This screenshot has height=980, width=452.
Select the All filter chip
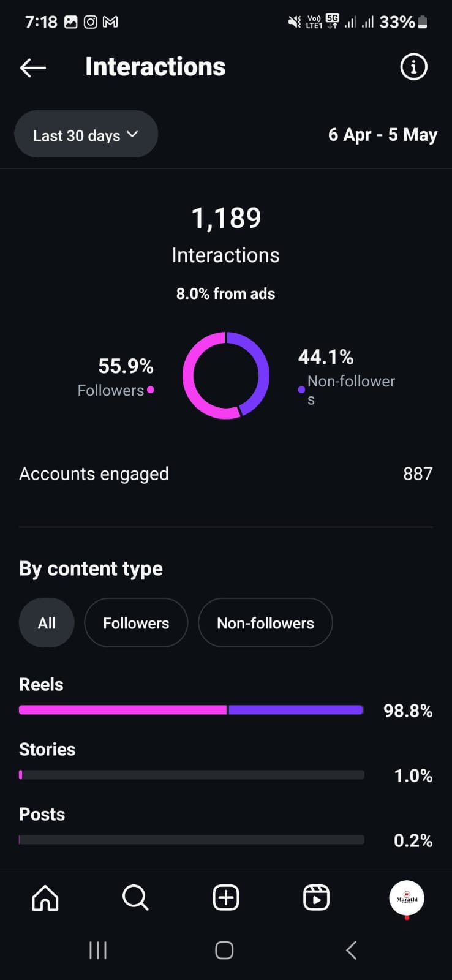(x=47, y=623)
